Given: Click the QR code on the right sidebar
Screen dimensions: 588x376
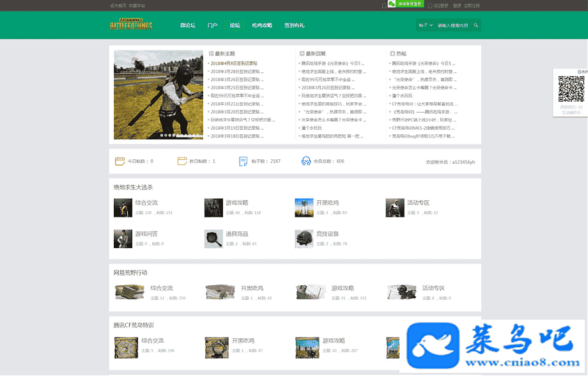Looking at the screenshot, I should pos(571,89).
